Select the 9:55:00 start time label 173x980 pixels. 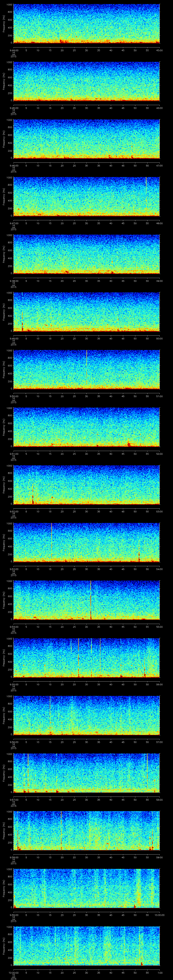pos(14,685)
